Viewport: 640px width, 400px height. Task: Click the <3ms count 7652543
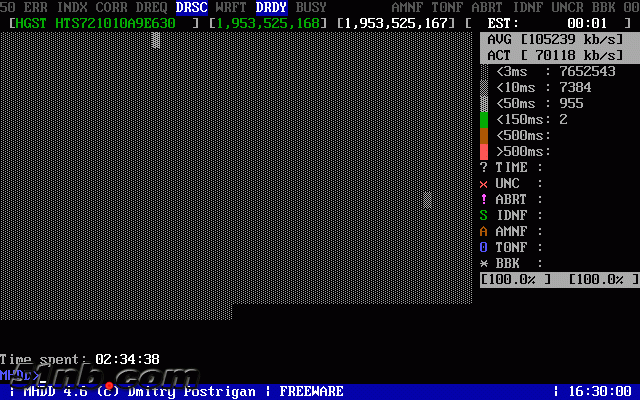tap(587, 71)
